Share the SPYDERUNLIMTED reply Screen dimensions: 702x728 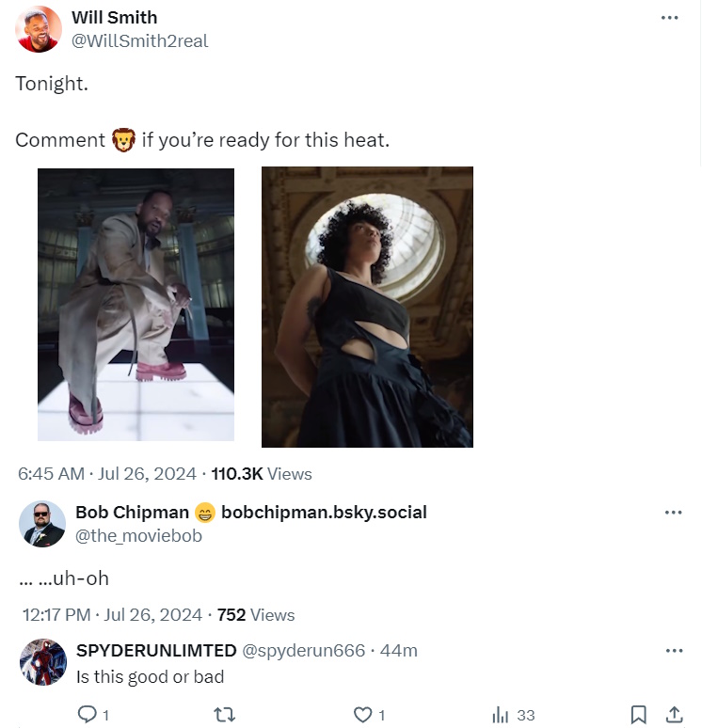click(674, 715)
